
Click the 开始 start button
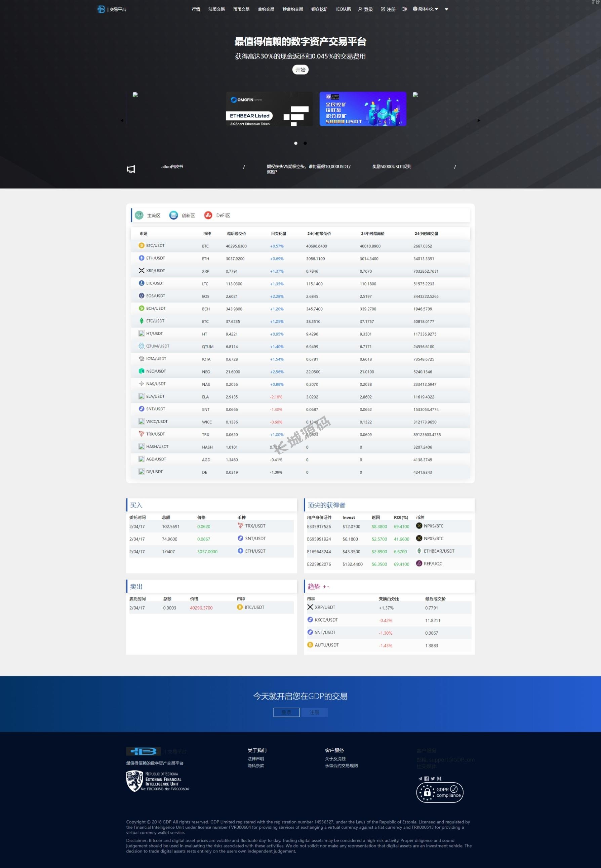[x=300, y=70]
